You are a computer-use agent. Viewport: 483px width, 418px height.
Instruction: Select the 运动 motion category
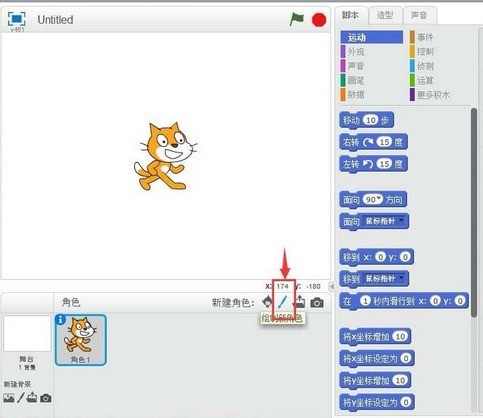[x=372, y=37]
